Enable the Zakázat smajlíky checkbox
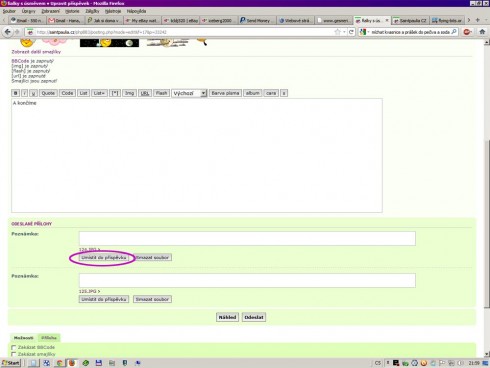The height and width of the screenshot is (368, 490). [14, 354]
